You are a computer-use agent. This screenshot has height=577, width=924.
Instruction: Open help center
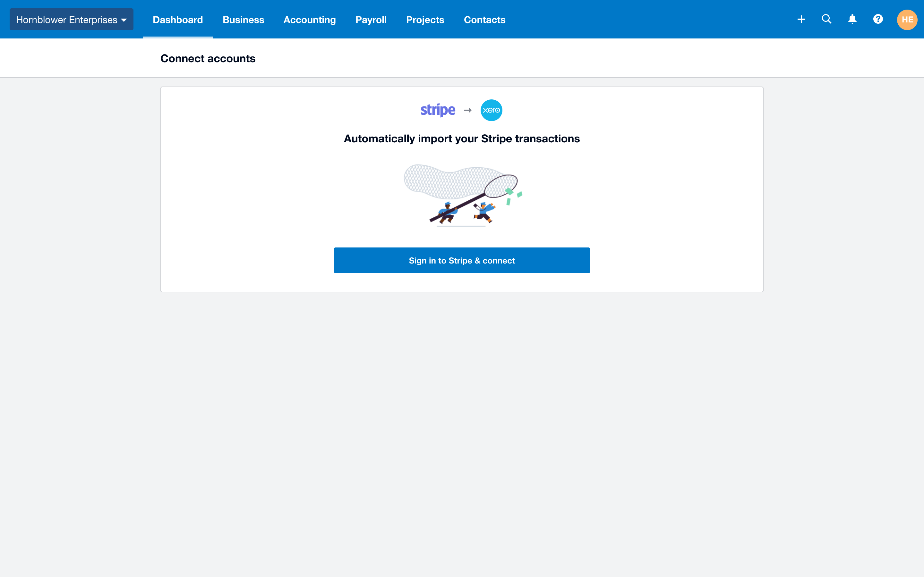(878, 19)
